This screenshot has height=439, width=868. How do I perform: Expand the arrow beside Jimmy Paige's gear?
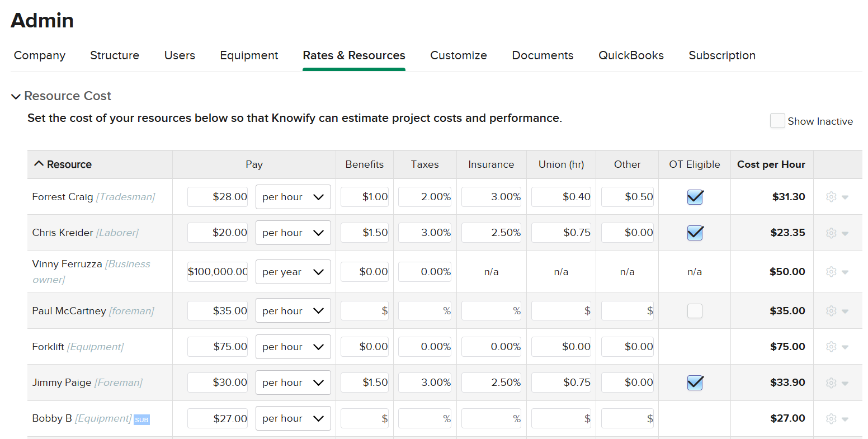click(x=846, y=383)
